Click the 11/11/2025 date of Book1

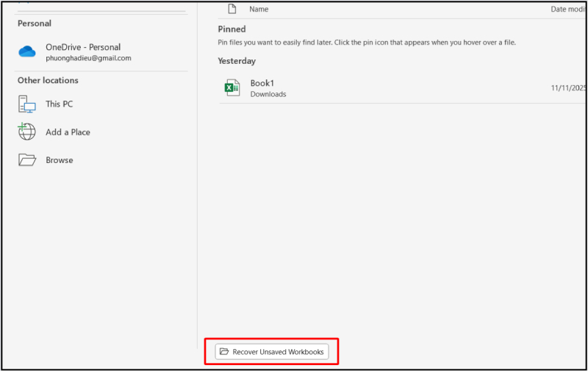pos(567,88)
